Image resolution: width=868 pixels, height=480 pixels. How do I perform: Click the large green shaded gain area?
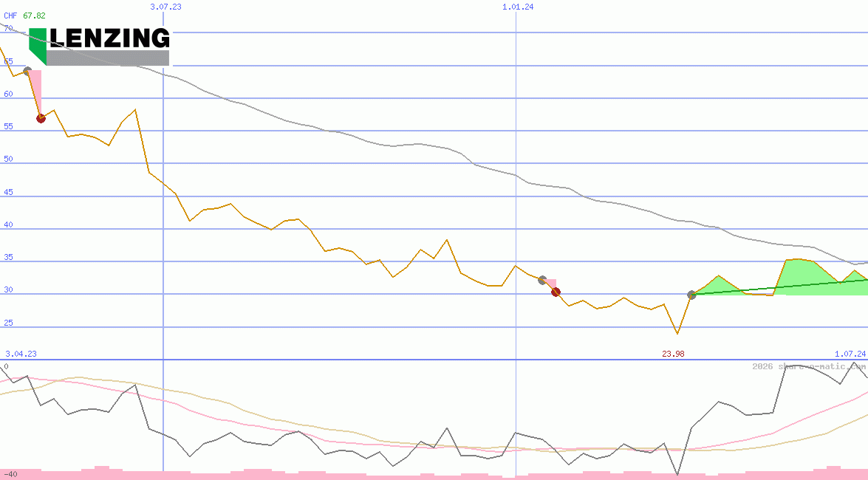pyautogui.click(x=802, y=277)
